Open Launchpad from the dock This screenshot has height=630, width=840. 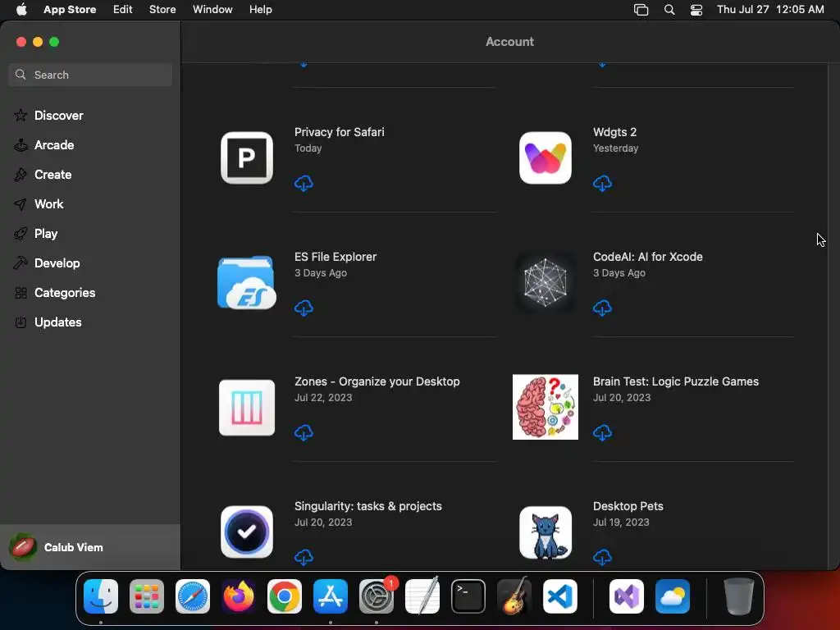tap(147, 596)
